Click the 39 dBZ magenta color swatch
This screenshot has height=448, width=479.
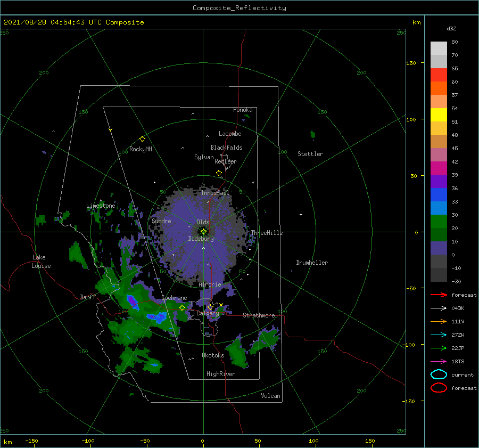point(439,168)
